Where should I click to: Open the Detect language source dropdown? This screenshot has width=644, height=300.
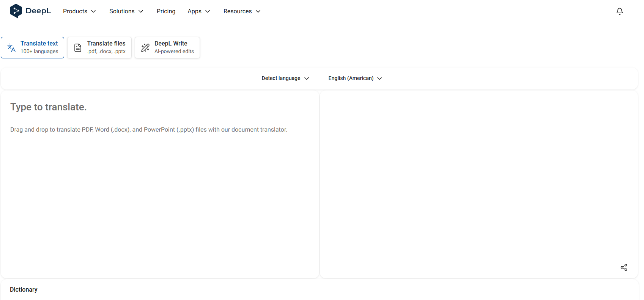(x=285, y=78)
